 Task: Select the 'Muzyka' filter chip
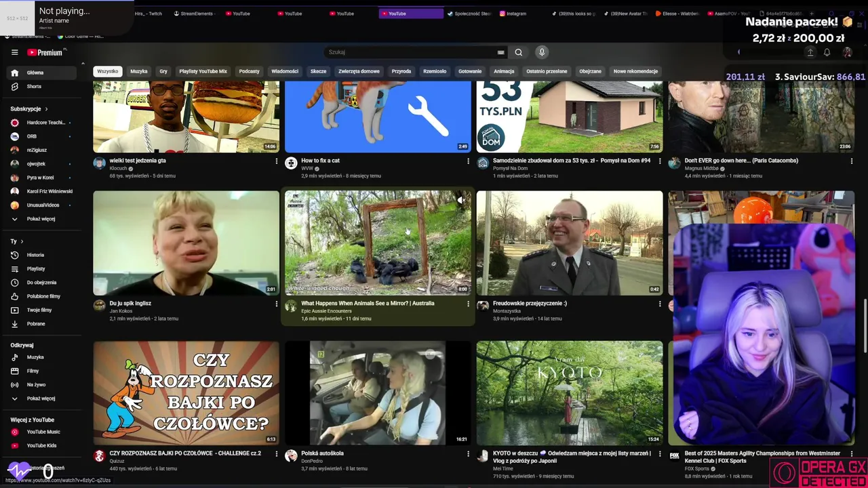139,71
